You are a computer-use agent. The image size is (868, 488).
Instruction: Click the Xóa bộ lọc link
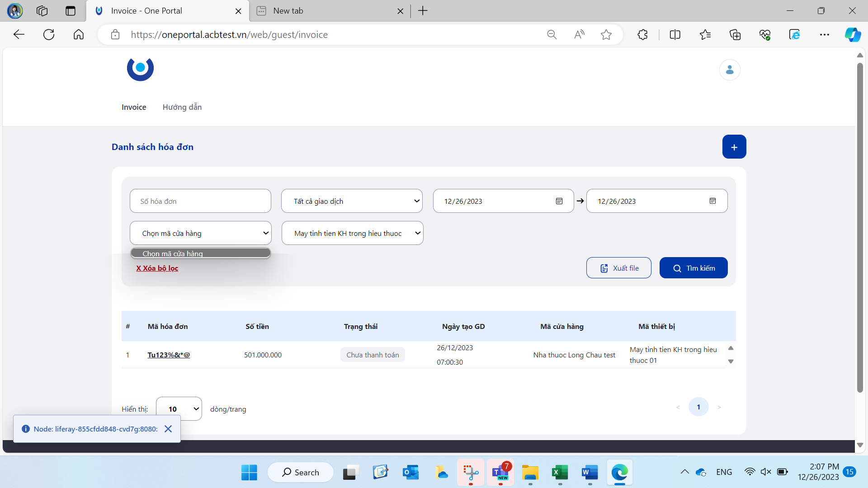158,267
